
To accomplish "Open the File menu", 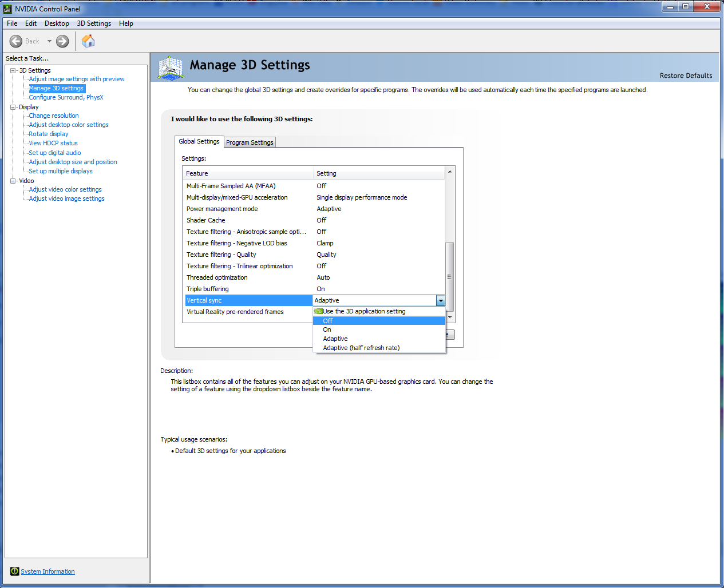I will click(12, 23).
